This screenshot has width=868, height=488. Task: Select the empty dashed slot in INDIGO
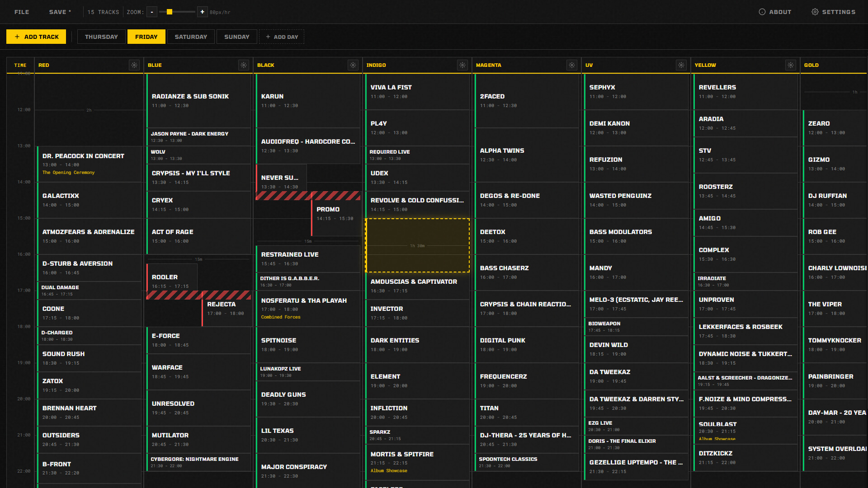pos(417,245)
